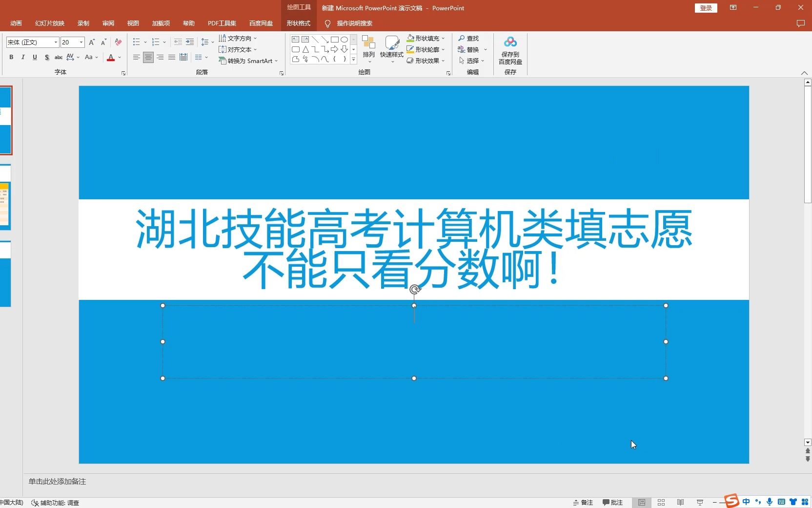
Task: Switch to reading view
Action: [x=680, y=502]
